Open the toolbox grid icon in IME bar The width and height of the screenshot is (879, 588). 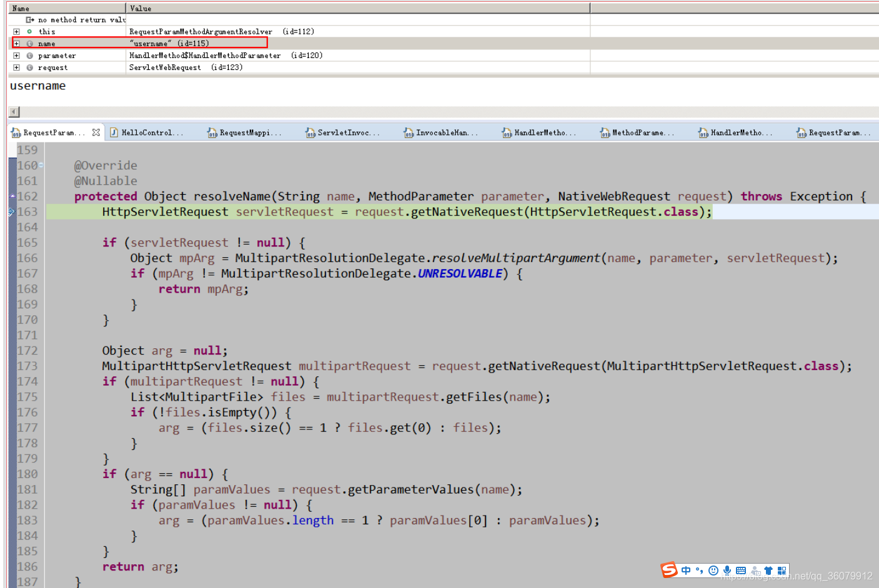782,571
